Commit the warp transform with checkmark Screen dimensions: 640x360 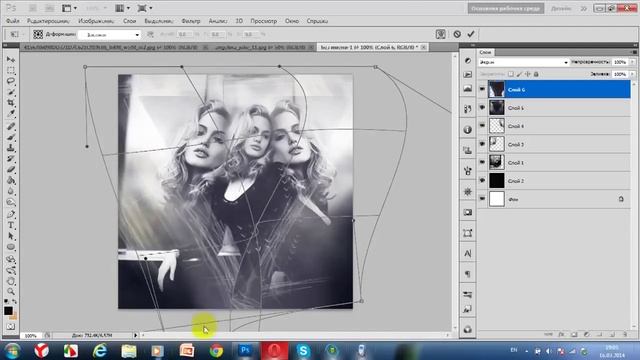(471, 34)
